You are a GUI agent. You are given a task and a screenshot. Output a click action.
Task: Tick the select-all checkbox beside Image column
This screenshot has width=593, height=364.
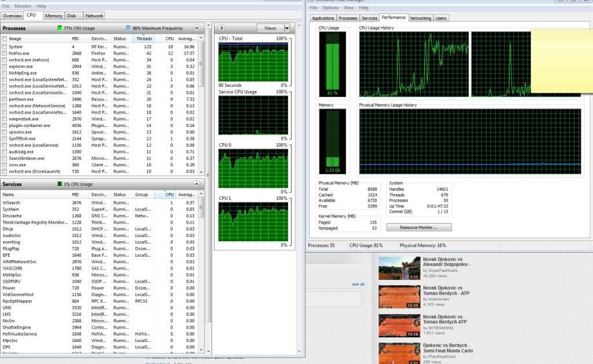coord(5,39)
